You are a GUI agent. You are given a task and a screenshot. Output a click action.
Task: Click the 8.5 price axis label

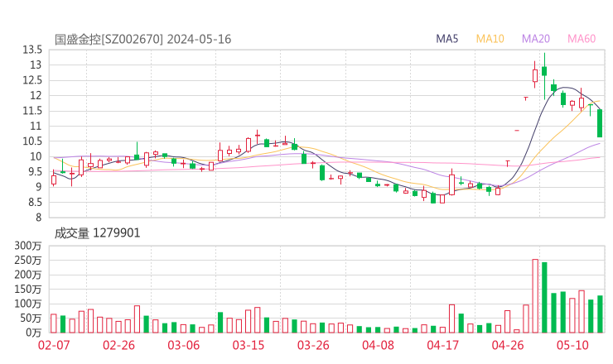click(34, 202)
